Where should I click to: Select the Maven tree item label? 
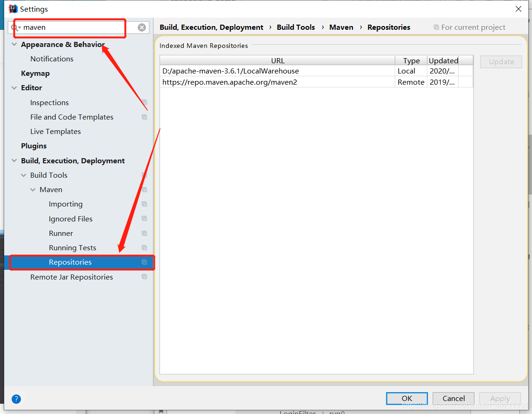[51, 190]
